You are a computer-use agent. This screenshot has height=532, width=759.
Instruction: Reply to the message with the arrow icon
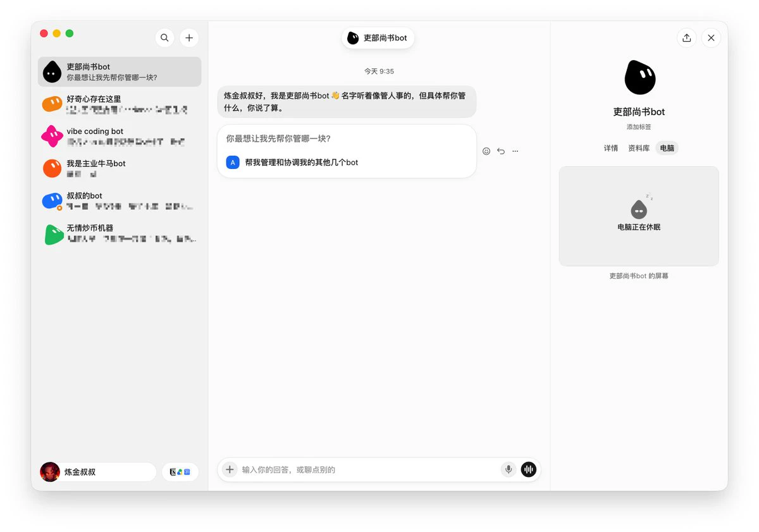coord(501,151)
